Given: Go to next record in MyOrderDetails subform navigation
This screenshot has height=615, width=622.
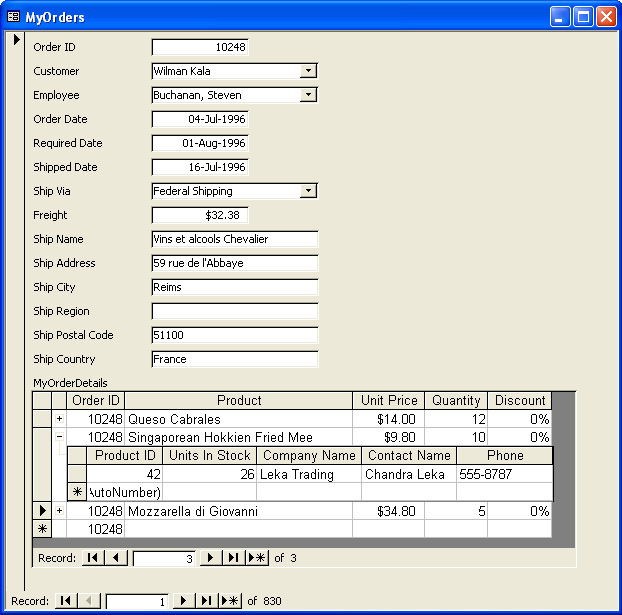Looking at the screenshot, I should (x=210, y=558).
